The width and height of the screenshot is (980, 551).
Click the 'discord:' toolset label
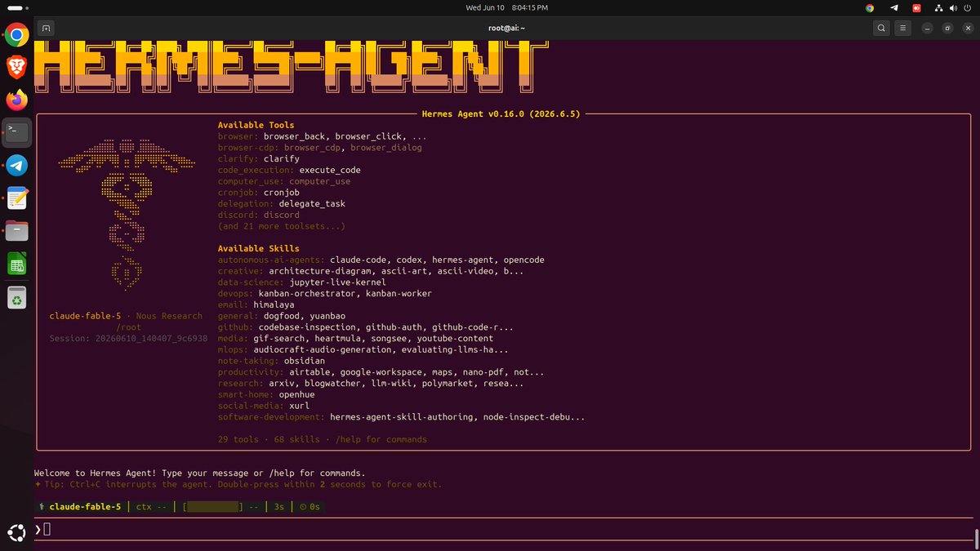tap(238, 215)
